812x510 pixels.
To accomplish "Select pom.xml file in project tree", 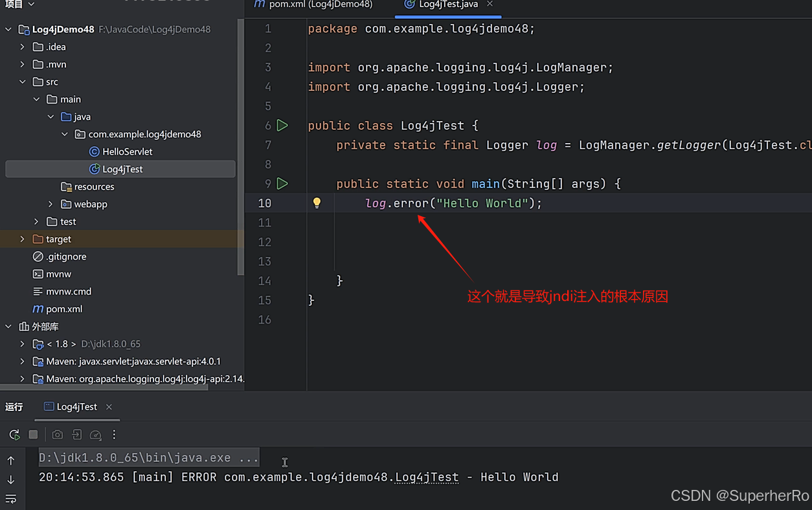I will tap(63, 309).
